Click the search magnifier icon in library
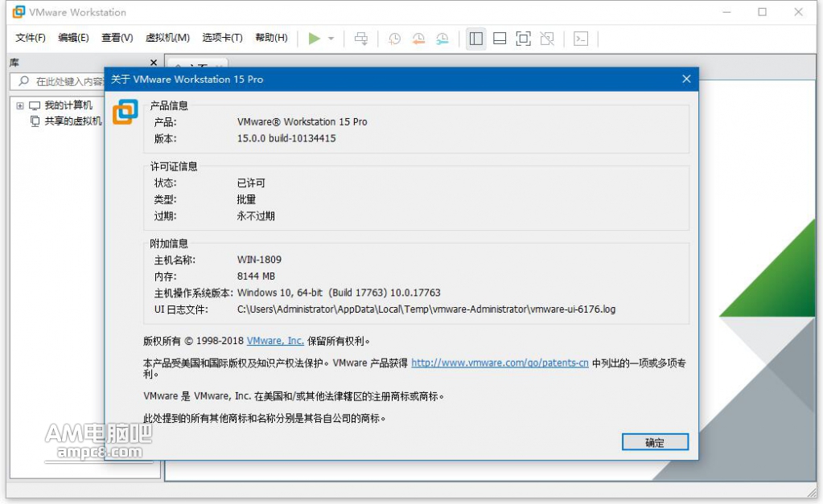This screenshot has height=504, width=823. pos(23,81)
